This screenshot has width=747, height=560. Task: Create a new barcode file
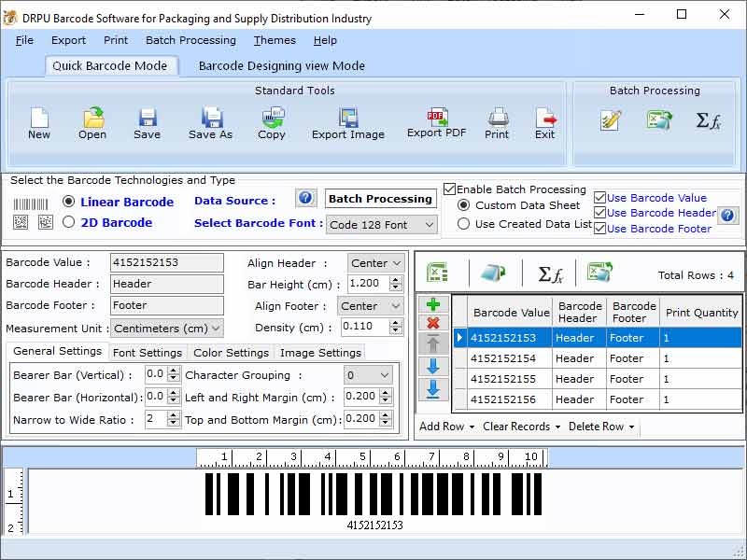click(38, 121)
